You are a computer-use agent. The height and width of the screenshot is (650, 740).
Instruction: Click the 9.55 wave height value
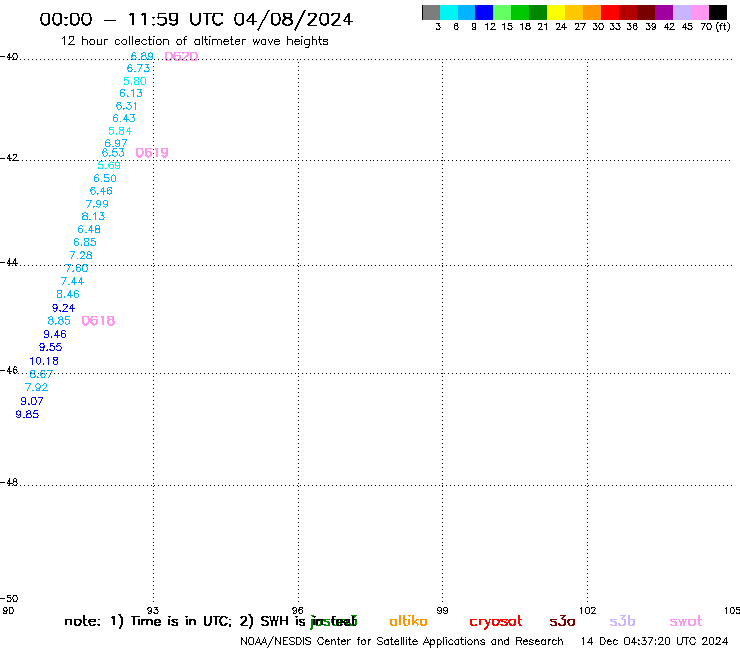coord(50,347)
